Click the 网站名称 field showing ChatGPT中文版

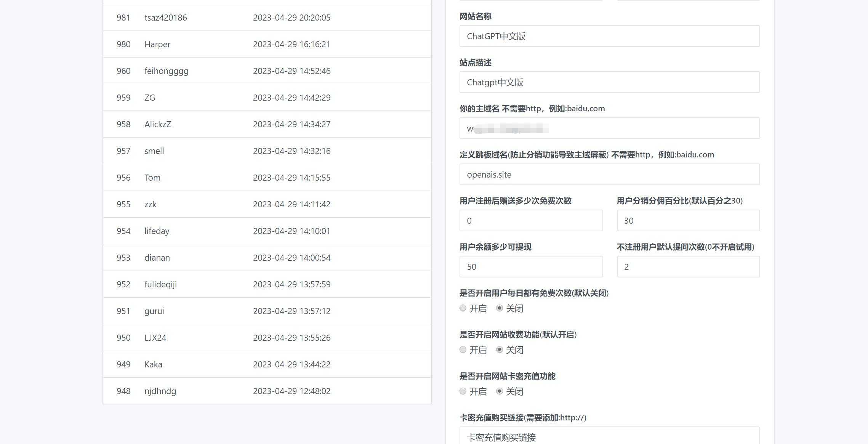[x=609, y=36]
